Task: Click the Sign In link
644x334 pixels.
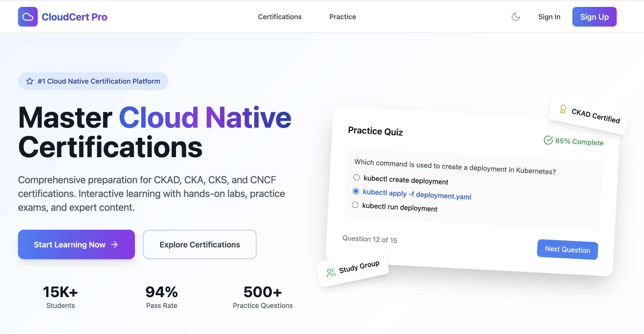Action: [x=549, y=17]
